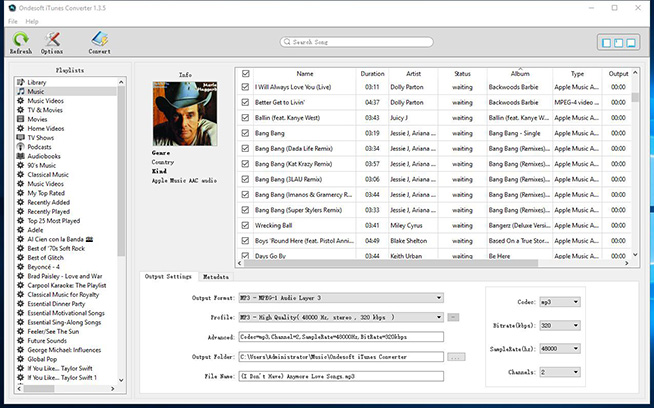The width and height of the screenshot is (654, 408).
Task: Click the album cover thumbnail
Action: click(185, 113)
